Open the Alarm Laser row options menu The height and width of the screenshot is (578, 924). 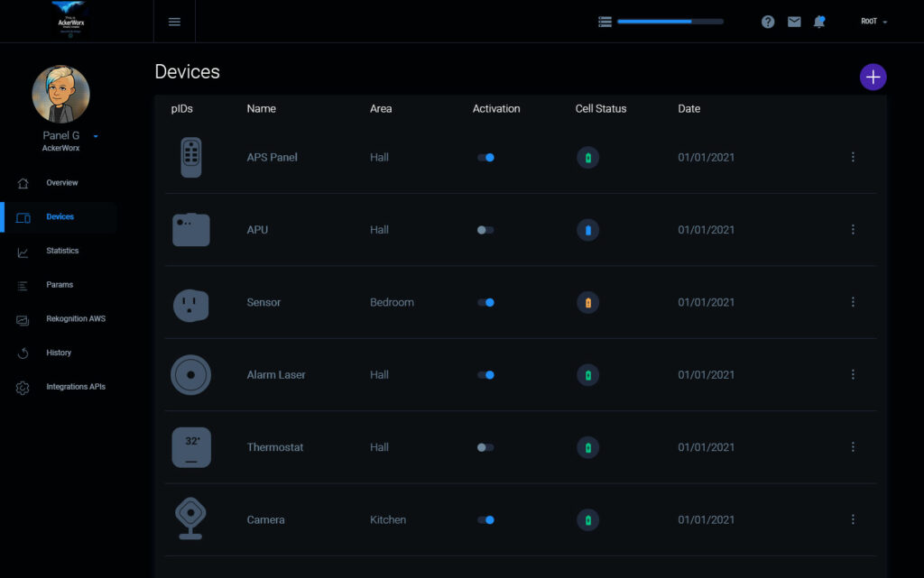click(853, 375)
